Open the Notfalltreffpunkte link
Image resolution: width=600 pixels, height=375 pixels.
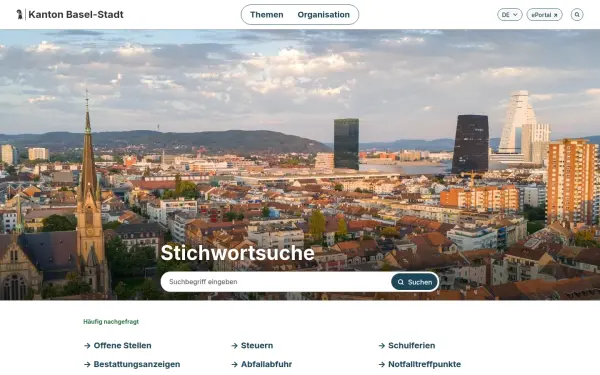point(420,364)
